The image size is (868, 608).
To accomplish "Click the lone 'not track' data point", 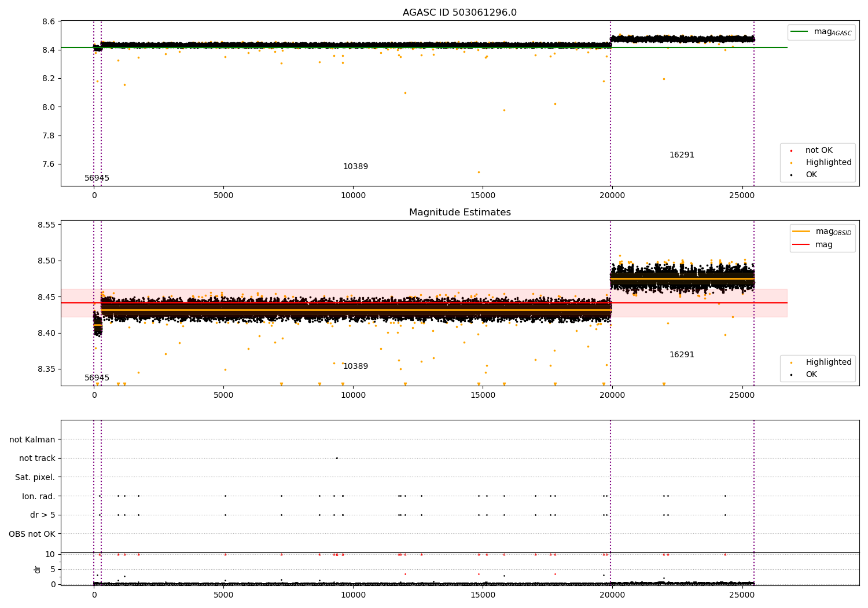I will (x=337, y=458).
